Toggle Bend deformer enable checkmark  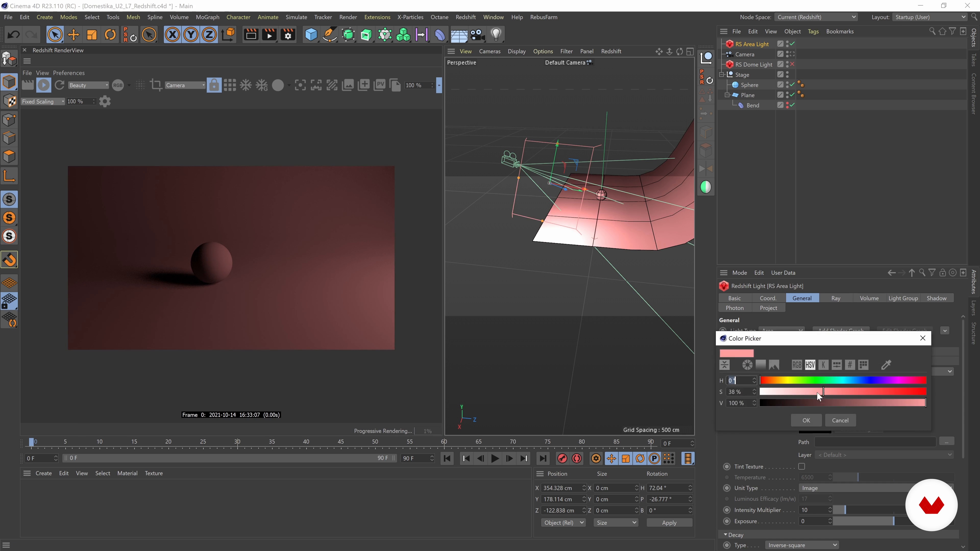(792, 105)
